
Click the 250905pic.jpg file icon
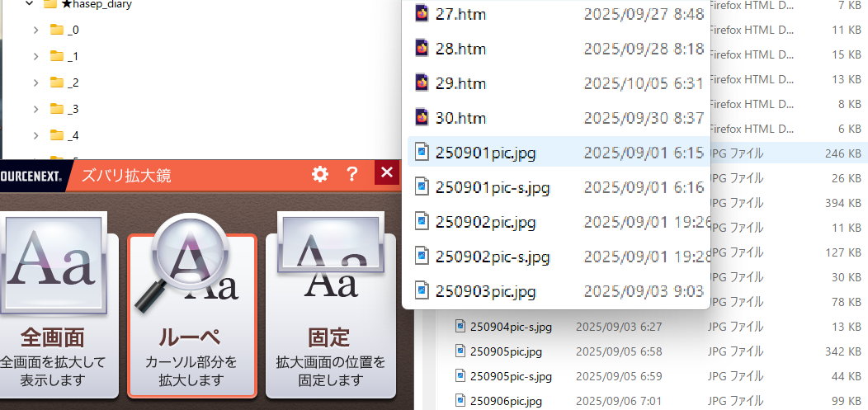460,351
